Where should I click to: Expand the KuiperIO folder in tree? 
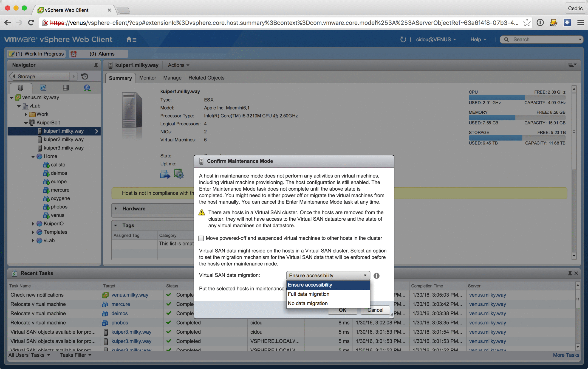[33, 224]
